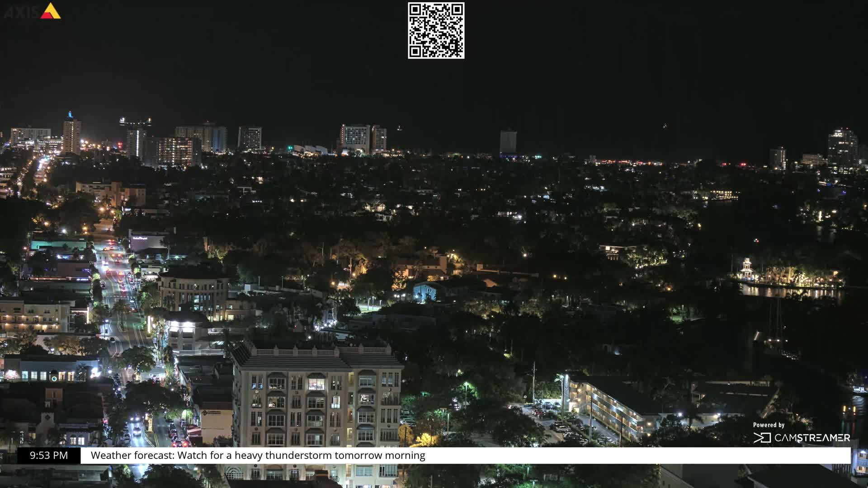Click the center of the QR code

point(435,30)
